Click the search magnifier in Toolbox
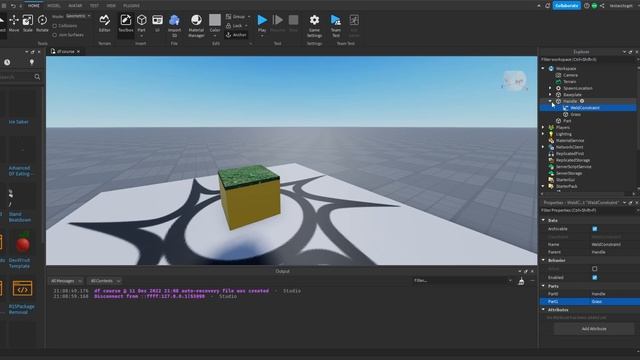Image resolution: width=640 pixels, height=360 pixels. click(x=37, y=77)
